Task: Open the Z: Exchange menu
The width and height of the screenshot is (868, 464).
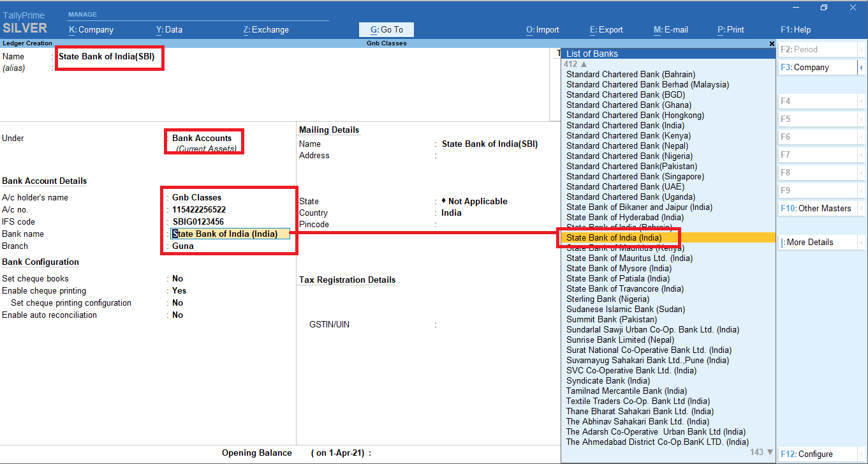Action: (266, 29)
